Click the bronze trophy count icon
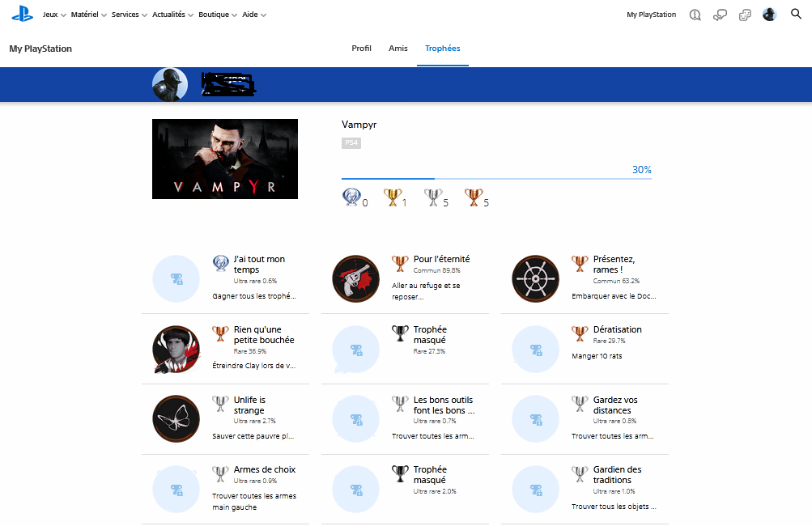 pyautogui.click(x=474, y=197)
